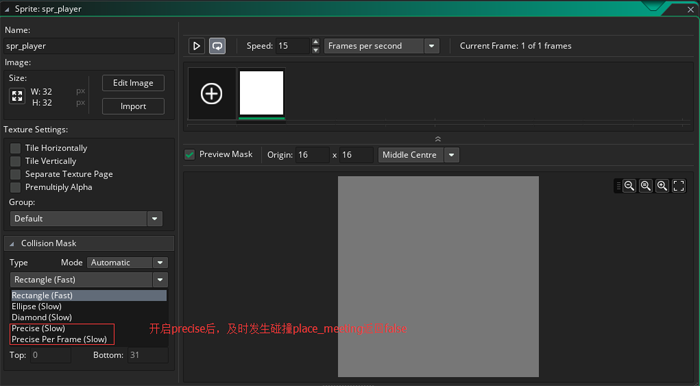Enable Premultiply Alpha checkbox

[16, 187]
